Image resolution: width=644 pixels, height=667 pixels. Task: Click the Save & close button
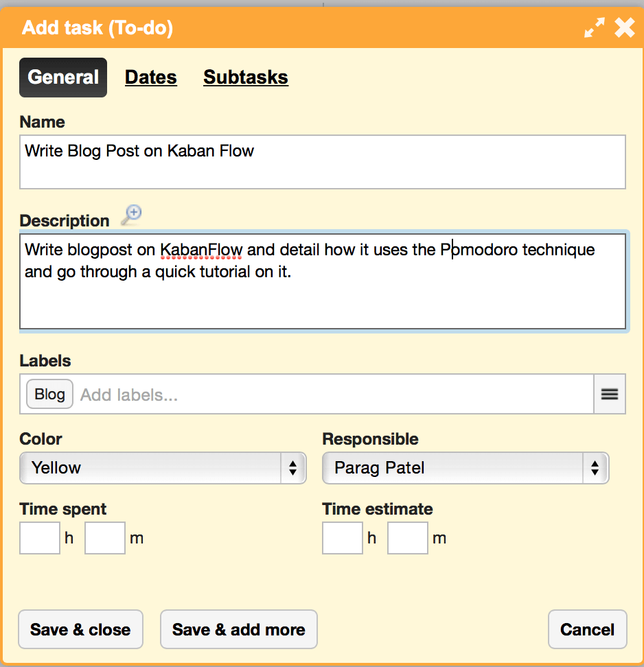80,629
